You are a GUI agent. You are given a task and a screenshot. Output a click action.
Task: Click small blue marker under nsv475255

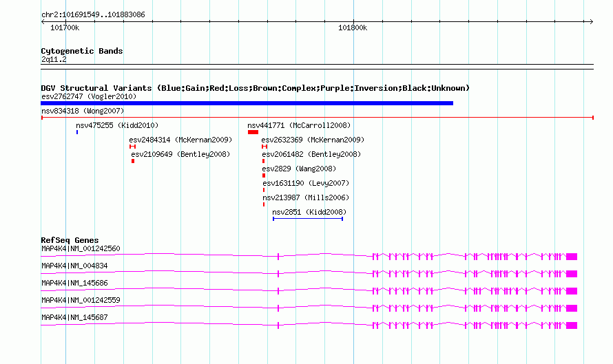77,132
